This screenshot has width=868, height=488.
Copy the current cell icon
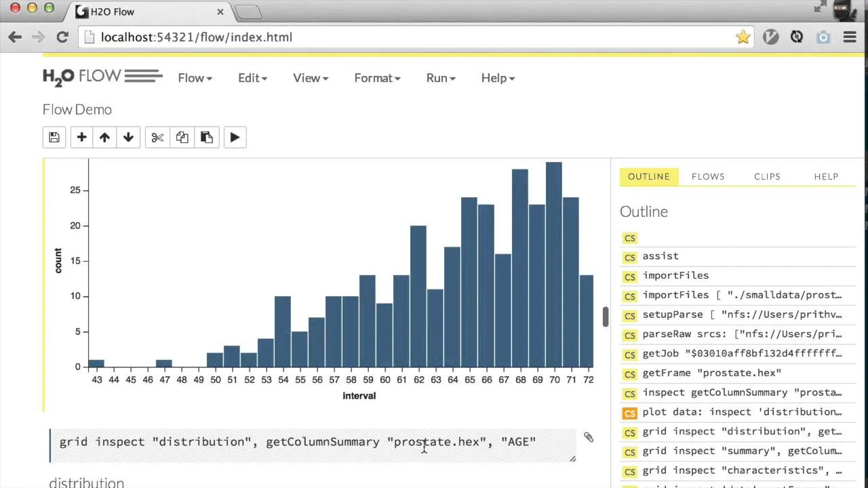click(182, 138)
